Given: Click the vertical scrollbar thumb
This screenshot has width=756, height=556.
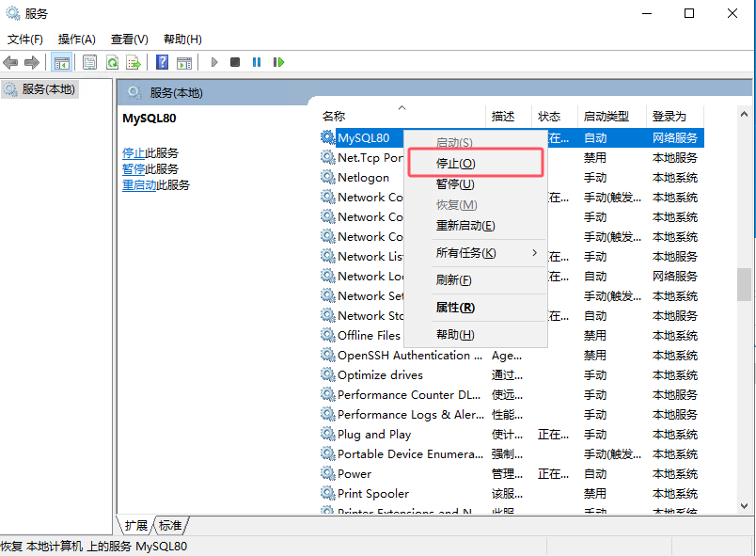Looking at the screenshot, I should tap(744, 284).
